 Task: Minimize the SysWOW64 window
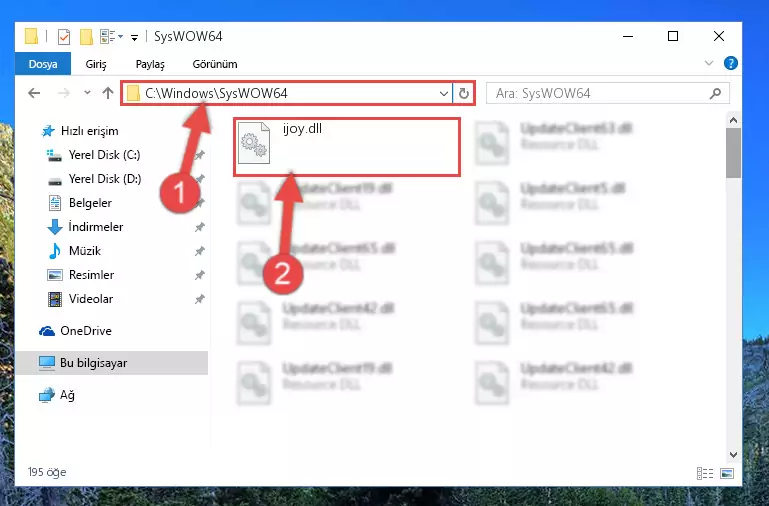628,36
